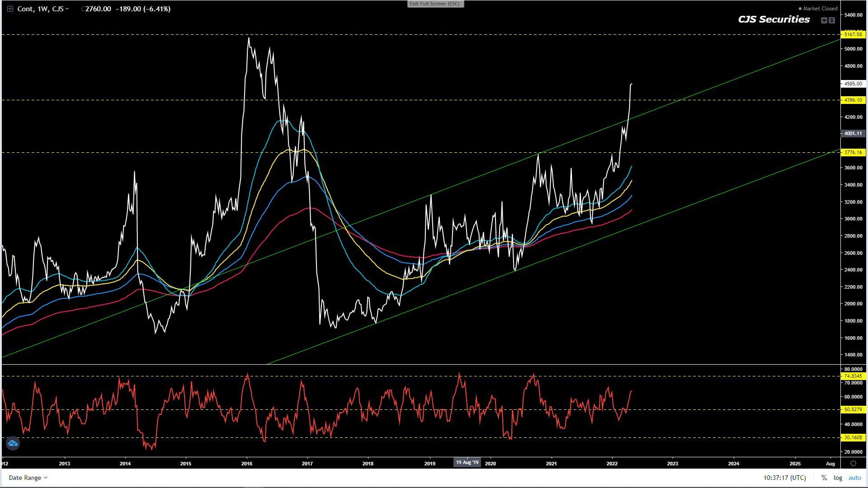868x488 pixels.
Task: Toggle log scale mode
Action: click(x=838, y=478)
